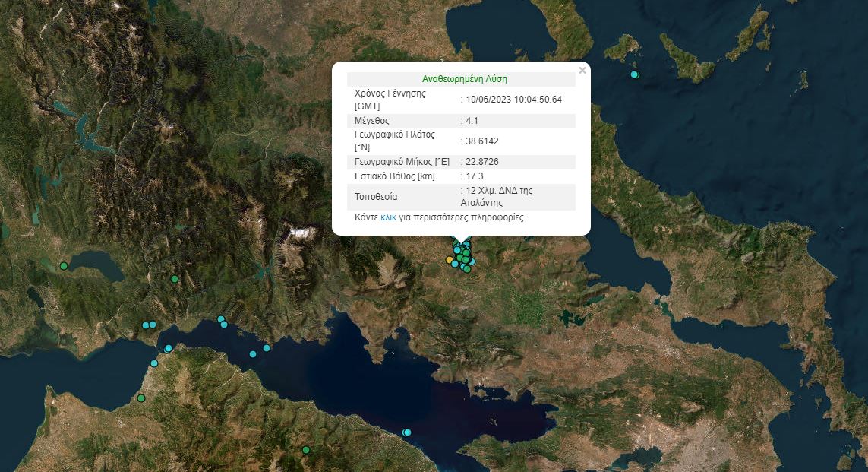Select the green marker at the map's bottom edge
The width and height of the screenshot is (868, 472).
pos(306,450)
